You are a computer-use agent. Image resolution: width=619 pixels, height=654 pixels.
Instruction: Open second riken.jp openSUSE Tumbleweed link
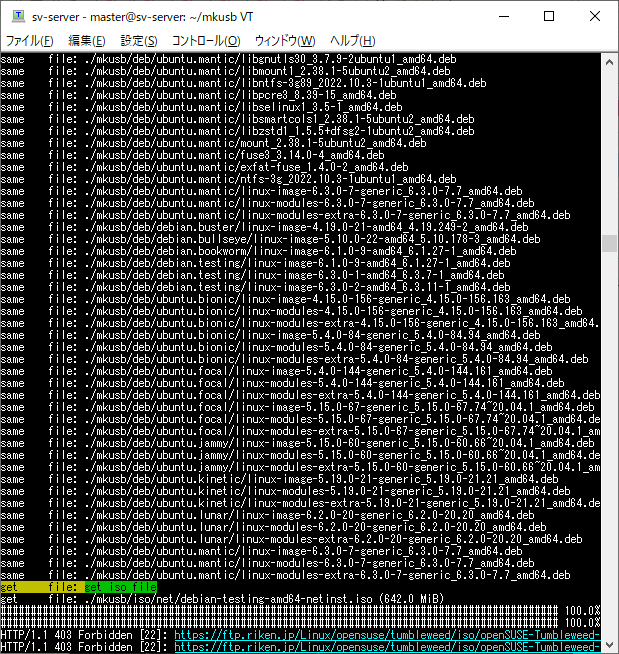pyautogui.click(x=387, y=647)
